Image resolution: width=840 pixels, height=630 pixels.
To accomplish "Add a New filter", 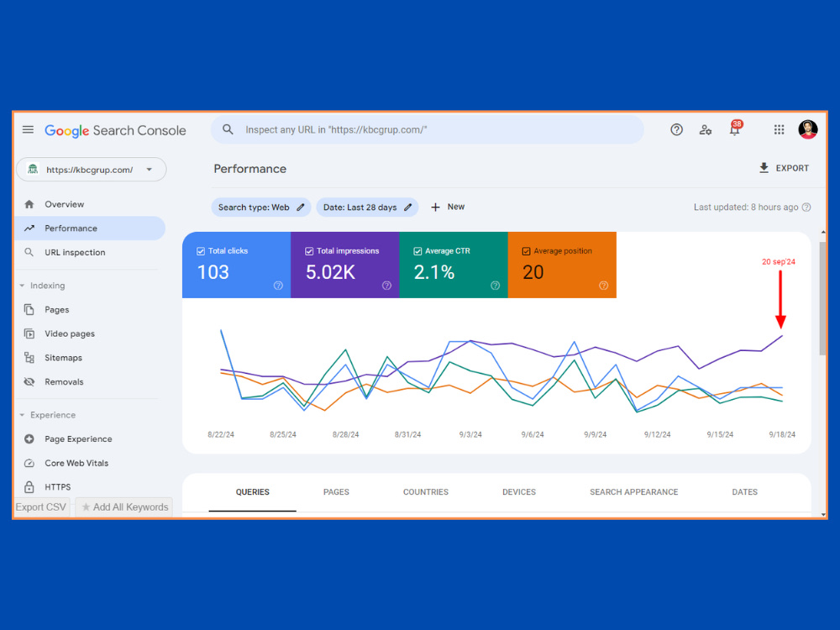I will pyautogui.click(x=448, y=207).
